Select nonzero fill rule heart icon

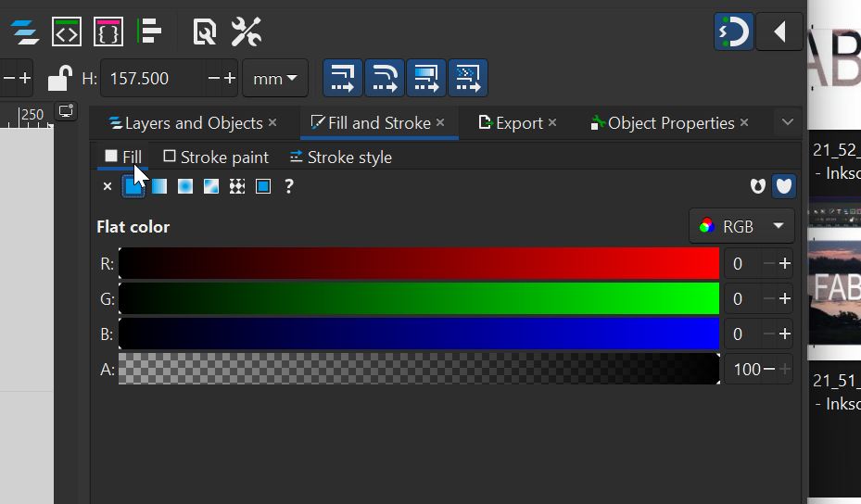pyautogui.click(x=783, y=186)
